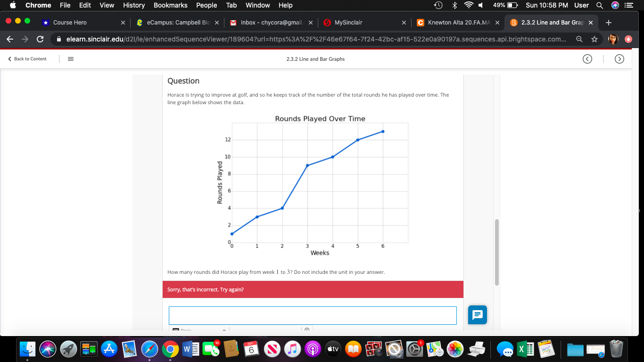644x362 pixels.
Task: Open the Wi-Fi status menu
Action: pos(468,5)
